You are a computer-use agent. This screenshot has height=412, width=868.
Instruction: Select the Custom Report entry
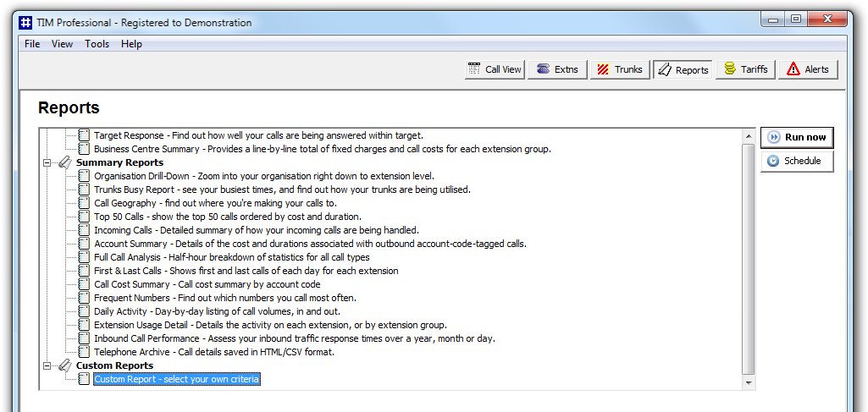tap(177, 379)
